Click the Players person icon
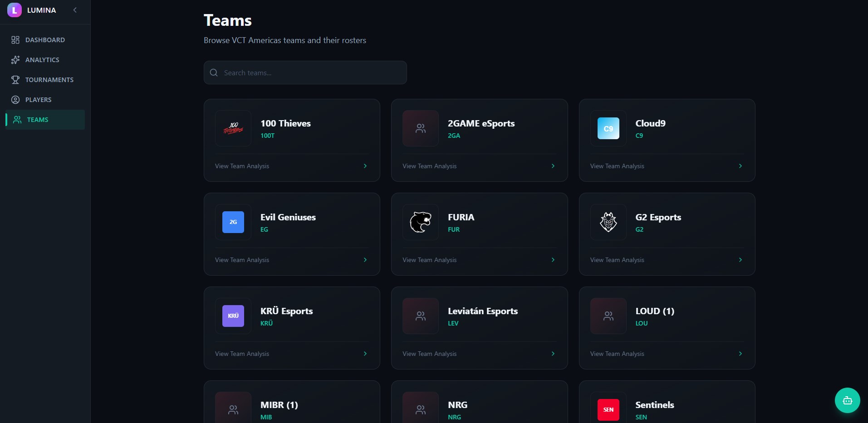Screen dimensions: 868x423 click(15, 100)
